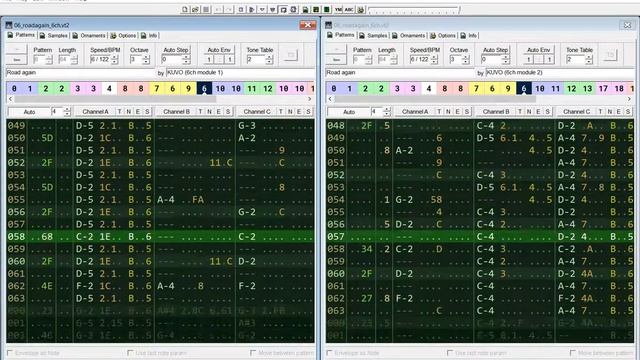Screen dimensions: 640x360
Task: Click the filled down-triangle play icon
Action: coord(273,9)
